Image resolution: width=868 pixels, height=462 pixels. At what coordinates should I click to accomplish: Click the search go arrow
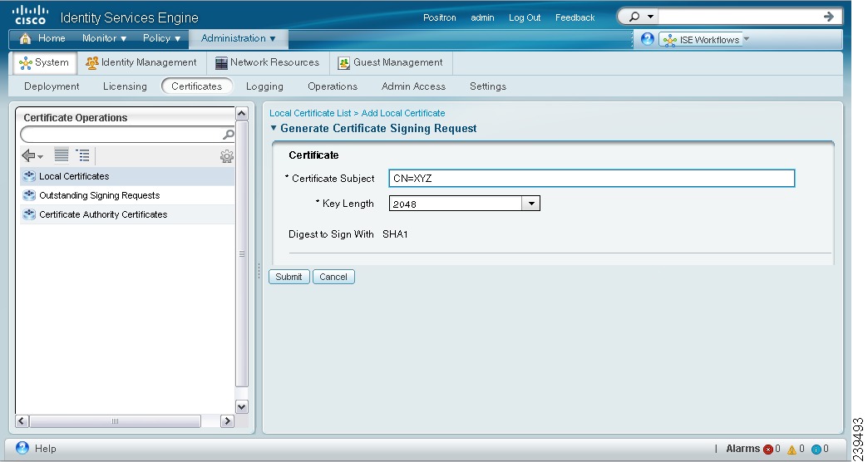(x=829, y=17)
